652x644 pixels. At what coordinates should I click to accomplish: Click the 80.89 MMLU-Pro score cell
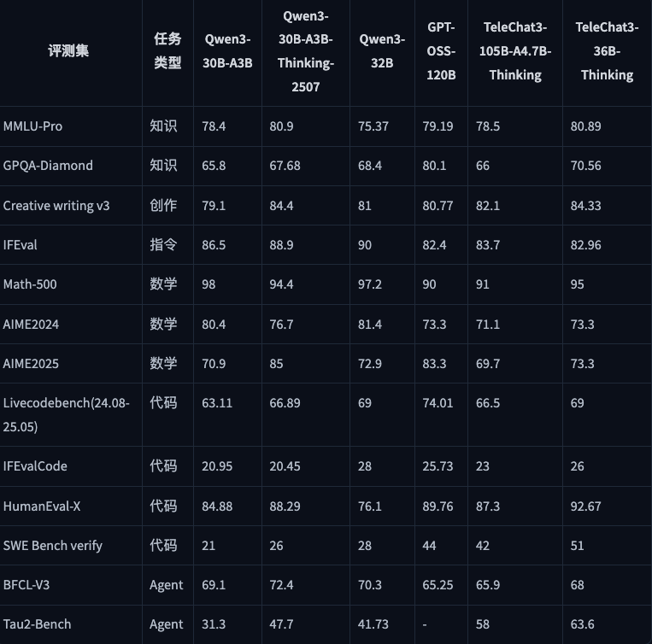click(x=586, y=126)
